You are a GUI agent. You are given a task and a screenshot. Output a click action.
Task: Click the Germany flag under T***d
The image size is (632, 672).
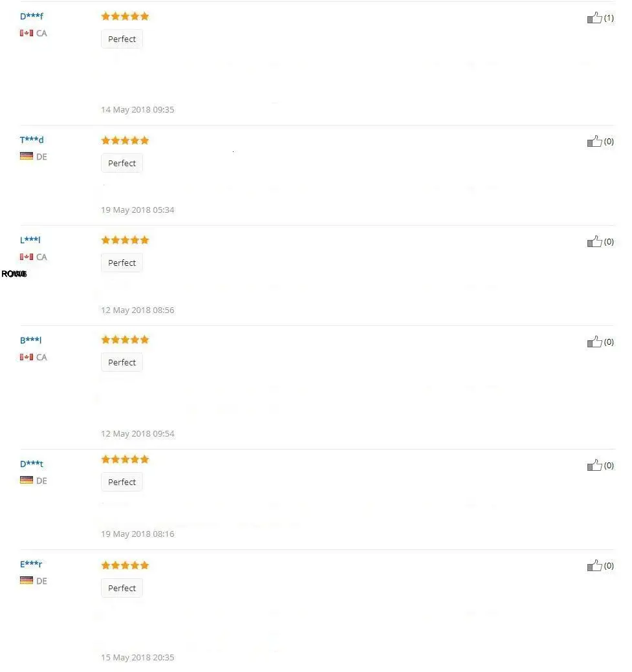(26, 157)
